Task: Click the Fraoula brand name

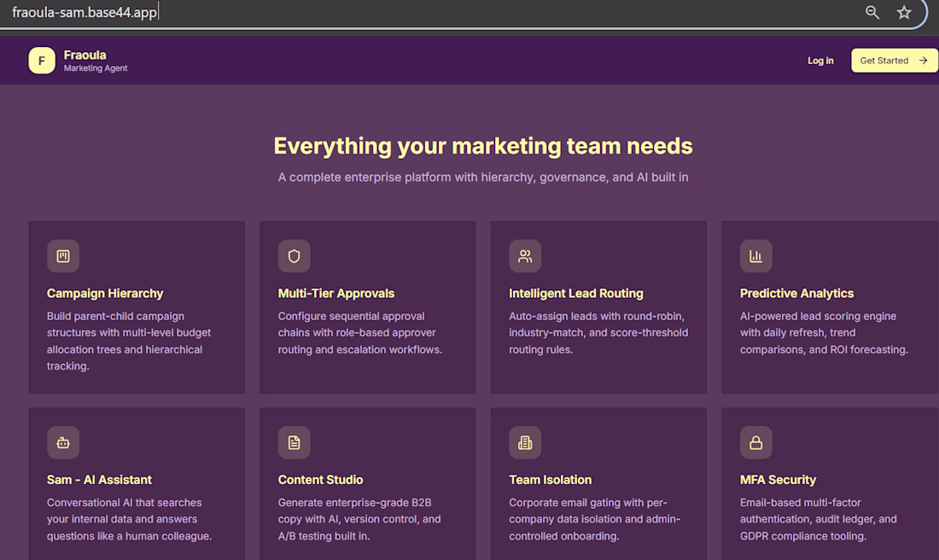Action: [85, 55]
